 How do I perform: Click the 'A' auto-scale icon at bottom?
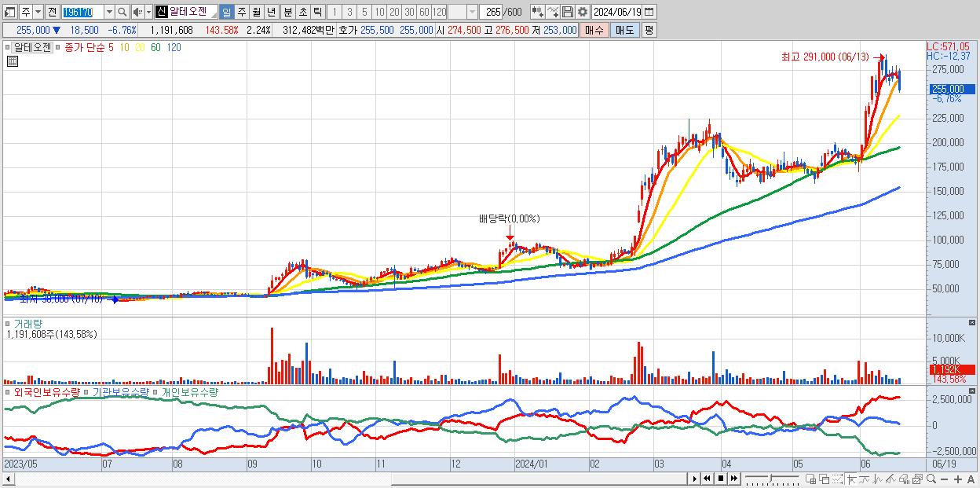pyautogui.click(x=971, y=479)
